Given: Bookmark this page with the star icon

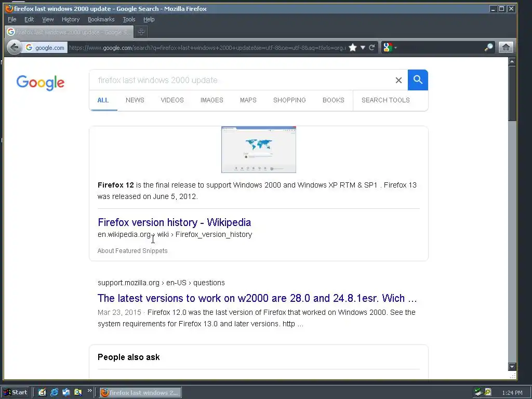Looking at the screenshot, I should click(353, 47).
